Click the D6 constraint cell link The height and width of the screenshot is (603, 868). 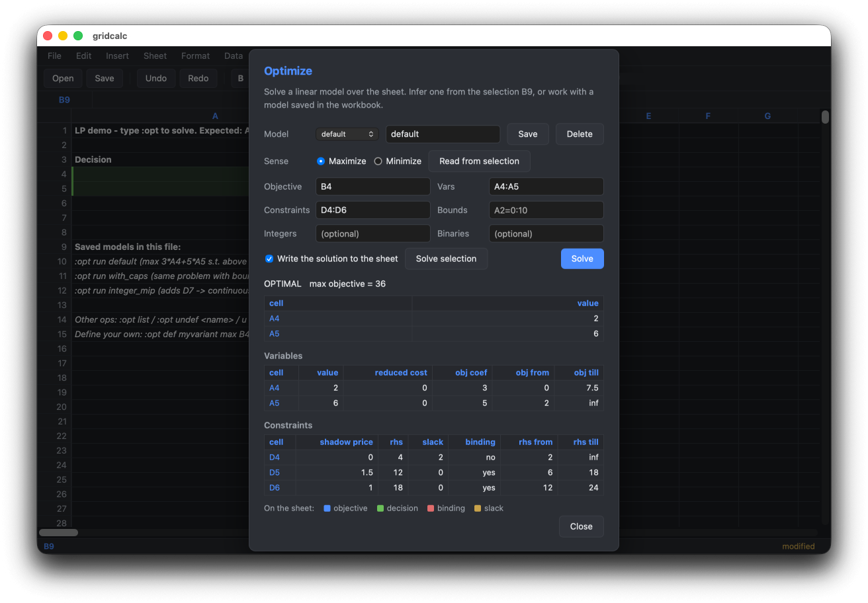click(275, 488)
